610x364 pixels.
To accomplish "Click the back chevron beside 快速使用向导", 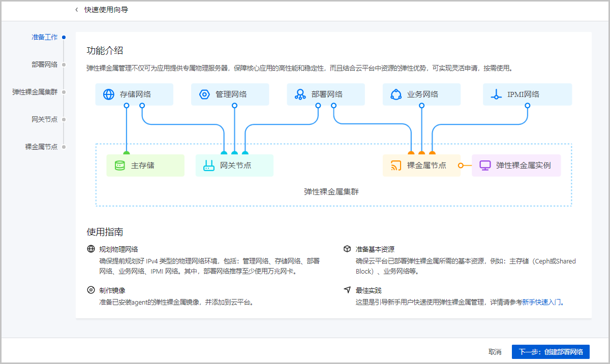I will pos(77,10).
